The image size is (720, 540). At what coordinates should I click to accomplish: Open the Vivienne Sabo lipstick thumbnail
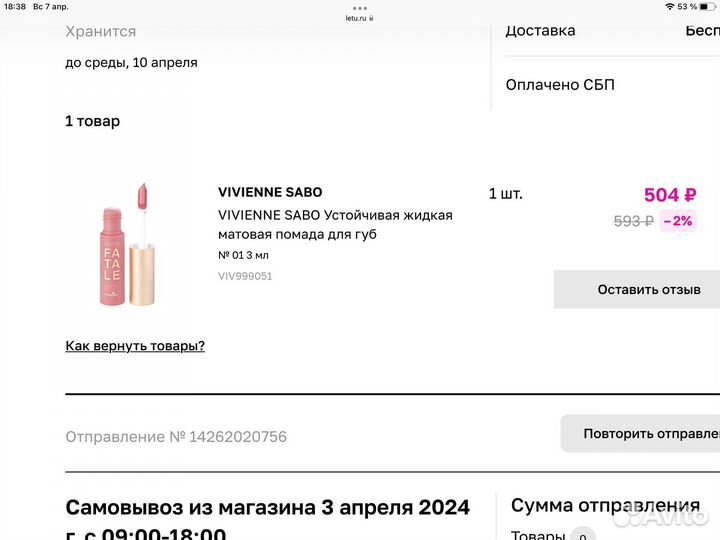pos(128,244)
